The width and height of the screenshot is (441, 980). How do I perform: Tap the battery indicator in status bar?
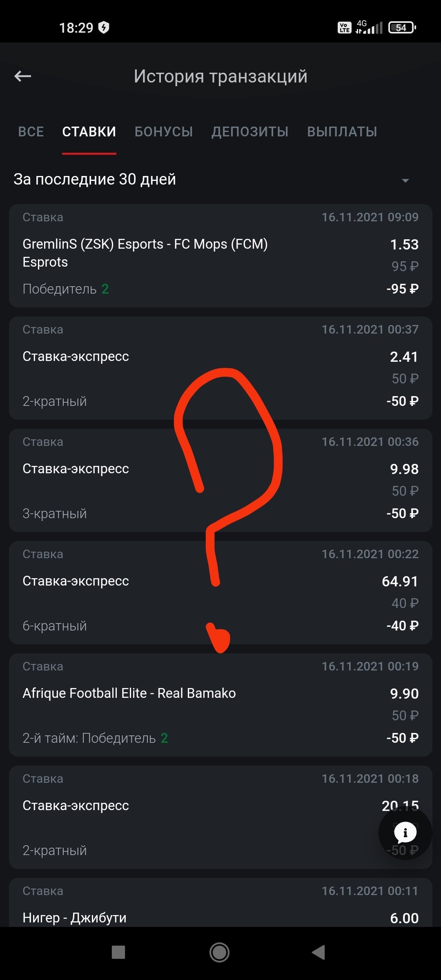coord(402,28)
